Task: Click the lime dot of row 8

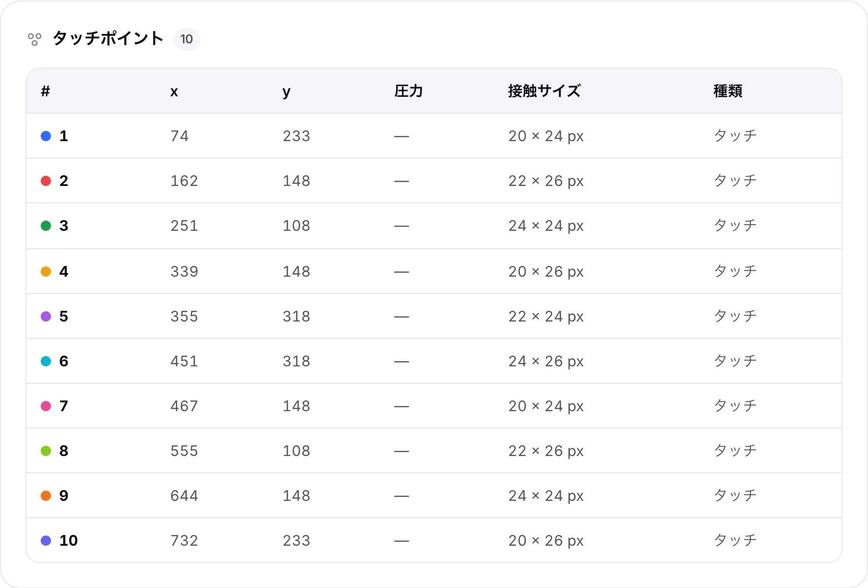Action: coord(46,451)
